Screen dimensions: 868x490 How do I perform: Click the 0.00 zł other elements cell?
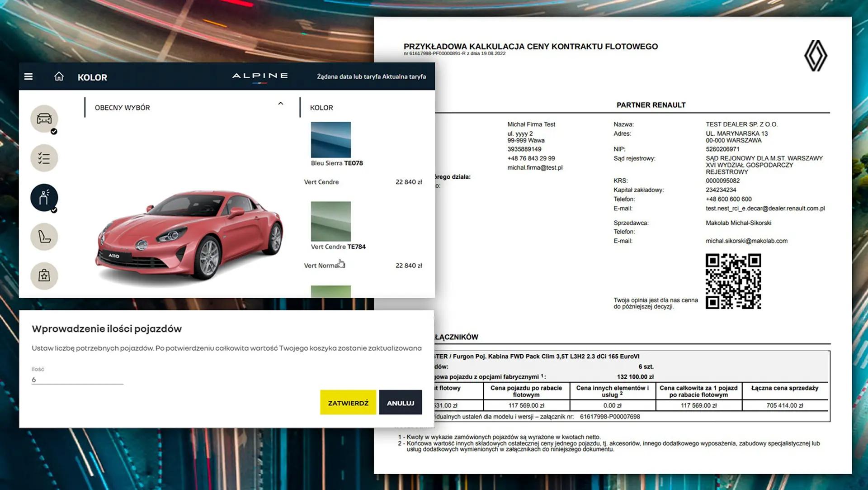(x=612, y=405)
